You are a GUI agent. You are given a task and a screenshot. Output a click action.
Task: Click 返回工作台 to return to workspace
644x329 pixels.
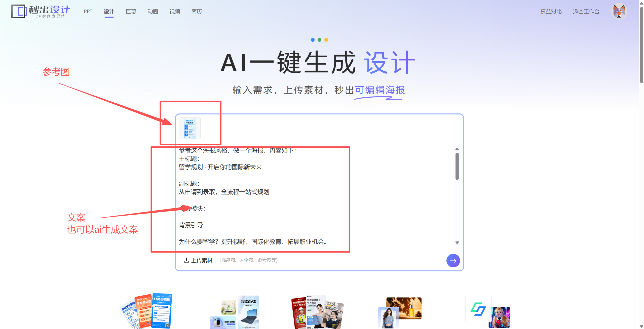point(586,12)
